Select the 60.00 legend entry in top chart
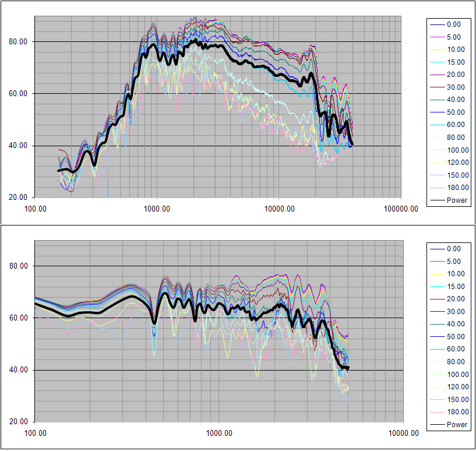Viewport: 476px width, 451px height. (x=447, y=125)
